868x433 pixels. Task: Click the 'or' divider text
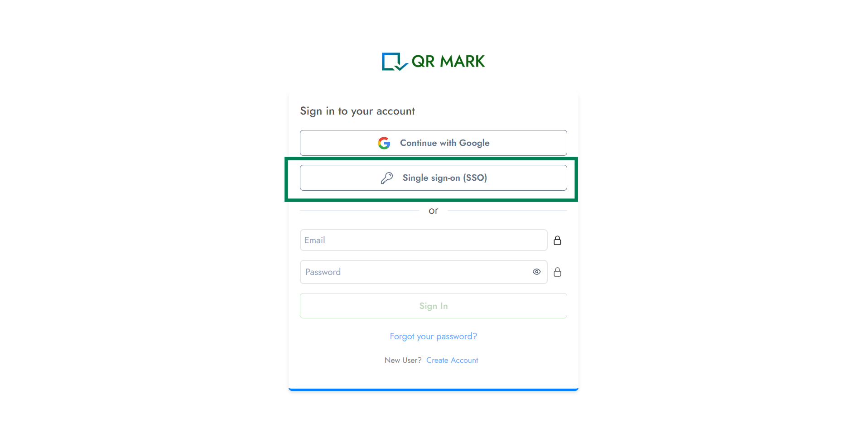[x=433, y=211]
